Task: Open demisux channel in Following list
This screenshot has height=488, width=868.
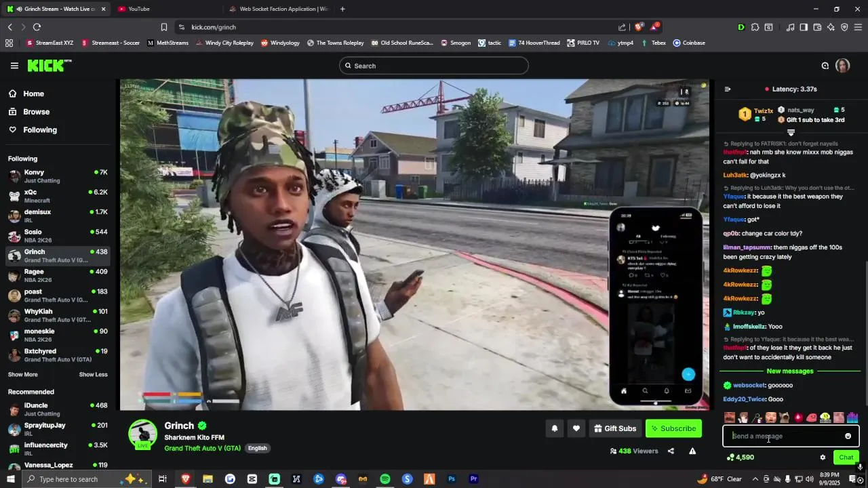Action: tap(58, 216)
